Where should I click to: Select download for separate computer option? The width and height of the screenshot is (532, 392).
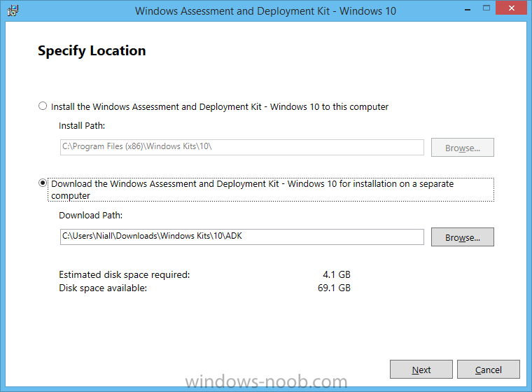(43, 183)
